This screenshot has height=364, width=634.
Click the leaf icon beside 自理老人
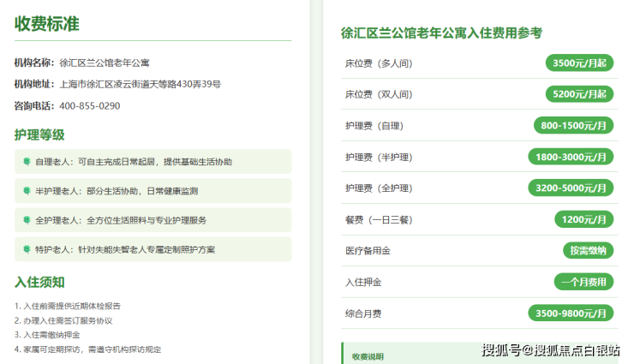(27, 162)
